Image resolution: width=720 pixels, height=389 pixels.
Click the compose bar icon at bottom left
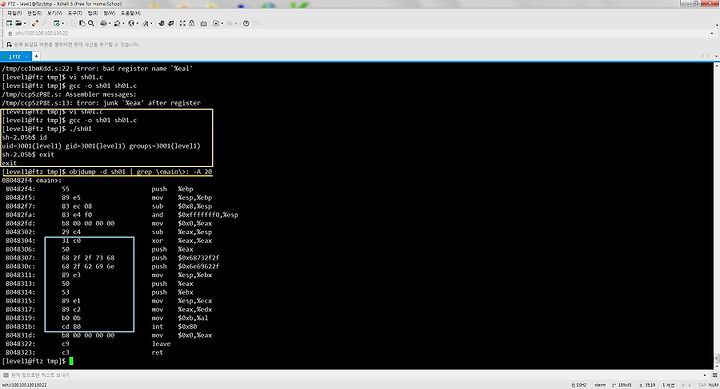[x=6, y=375]
